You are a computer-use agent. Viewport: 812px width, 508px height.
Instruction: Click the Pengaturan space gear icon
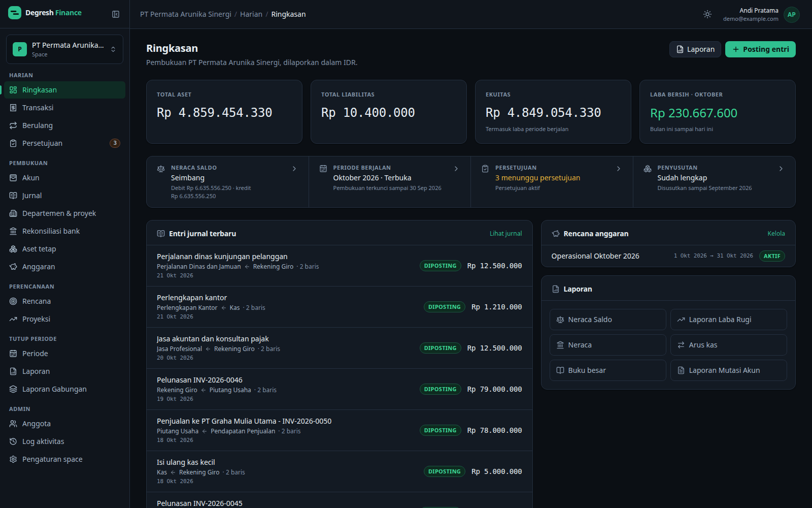(13, 459)
